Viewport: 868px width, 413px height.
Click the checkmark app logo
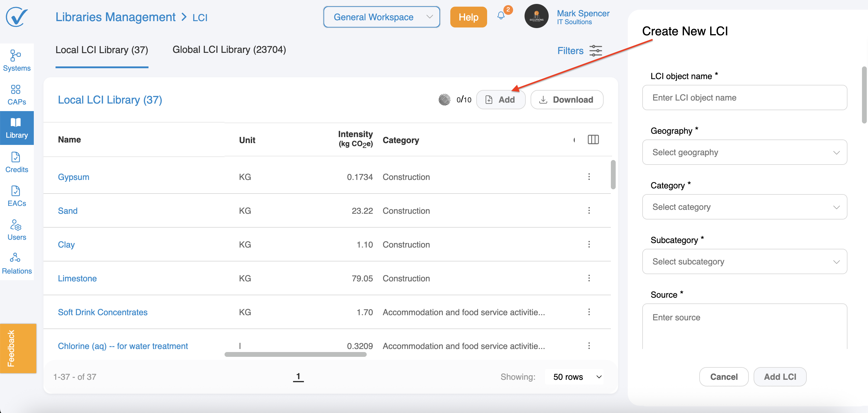click(17, 17)
